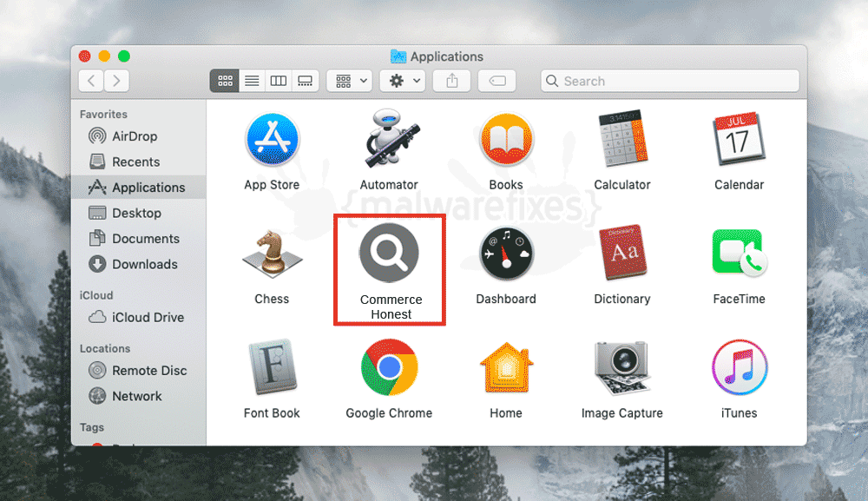Go back with the left arrow button
The image size is (868, 501).
[91, 81]
